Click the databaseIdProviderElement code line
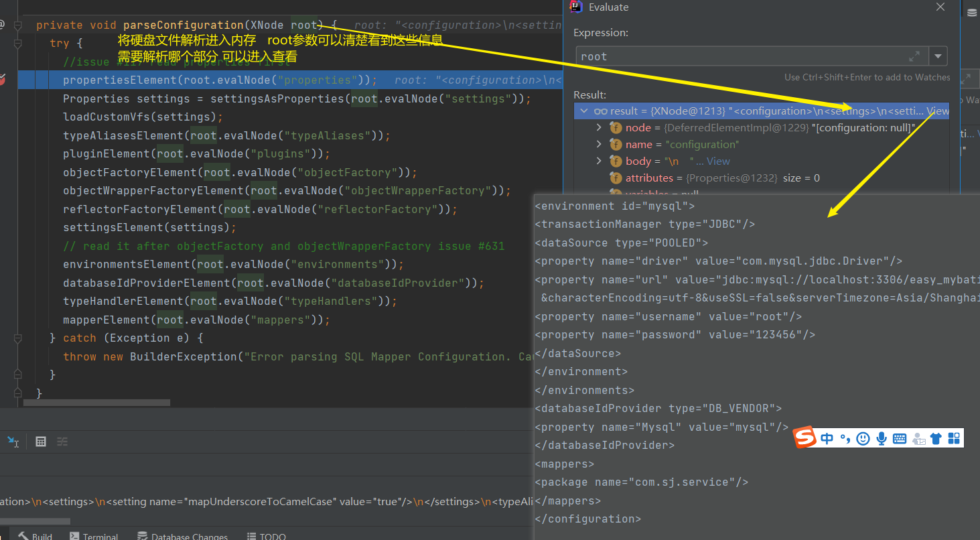The image size is (980, 540). tap(274, 283)
